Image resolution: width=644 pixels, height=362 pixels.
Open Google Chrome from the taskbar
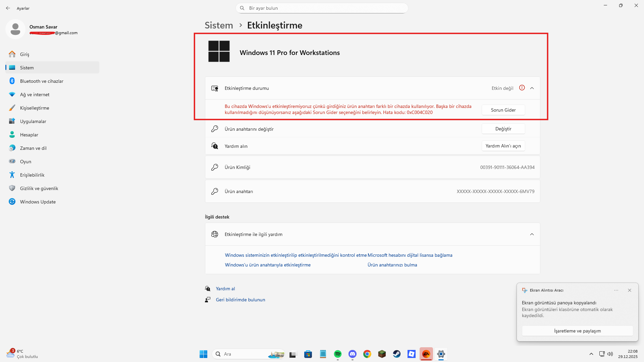367,354
